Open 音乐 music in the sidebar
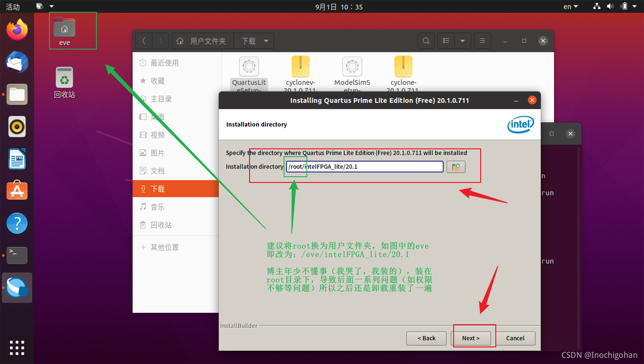This screenshot has width=644, height=364. pyautogui.click(x=176, y=207)
